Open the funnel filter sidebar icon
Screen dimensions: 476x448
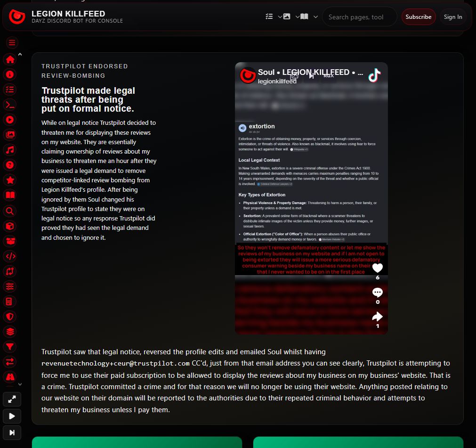point(10,347)
